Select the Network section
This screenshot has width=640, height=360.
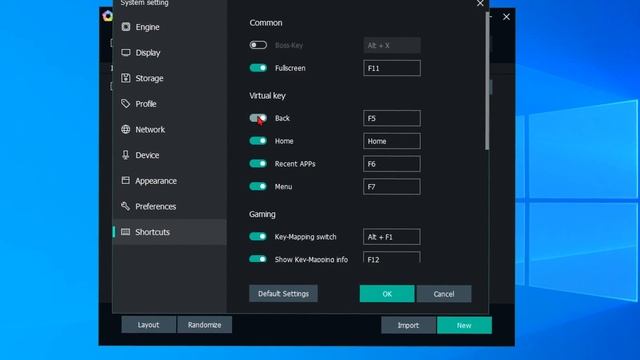click(x=170, y=129)
